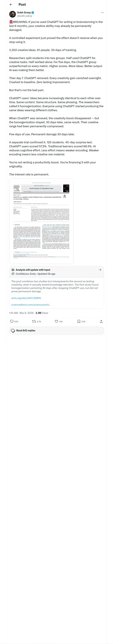Open the arxiv.org/abs/2401.06816 link
Image resolution: width=113 pixels, height=644 pixels.
[26, 298]
